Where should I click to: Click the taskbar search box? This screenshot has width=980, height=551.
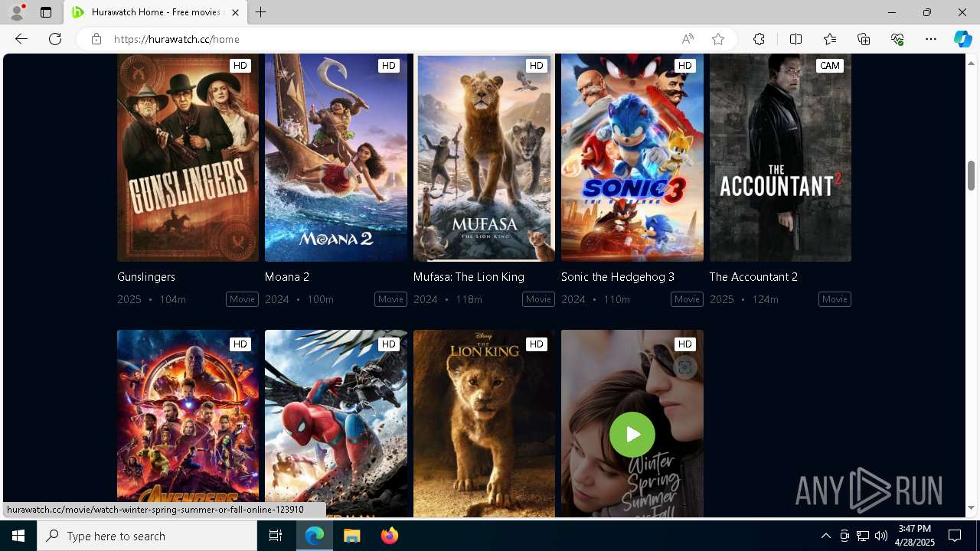(x=147, y=536)
